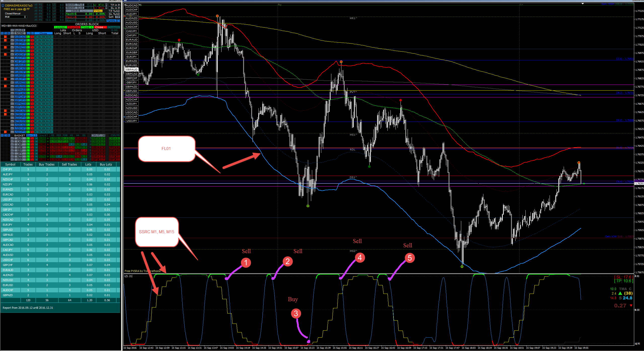Click the red ShortAll button

click(x=74, y=27)
